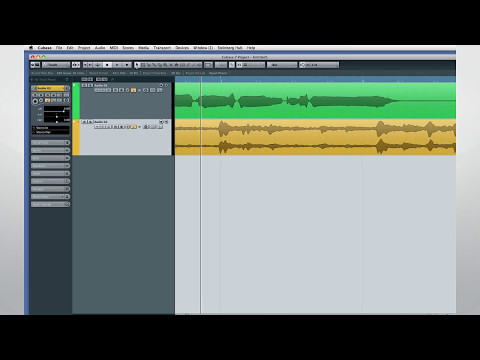This screenshot has width=480, height=360.
Task: Jump to previous marker button
Action: coord(85,65)
